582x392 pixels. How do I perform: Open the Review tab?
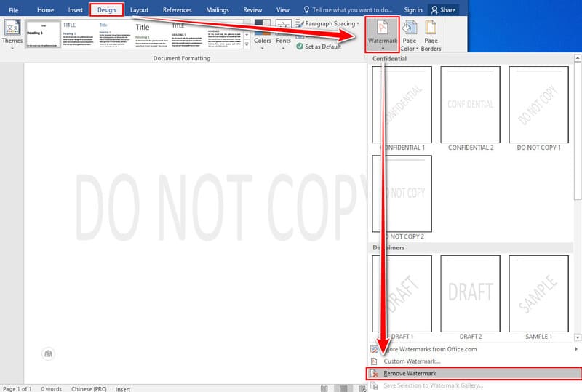tap(252, 10)
